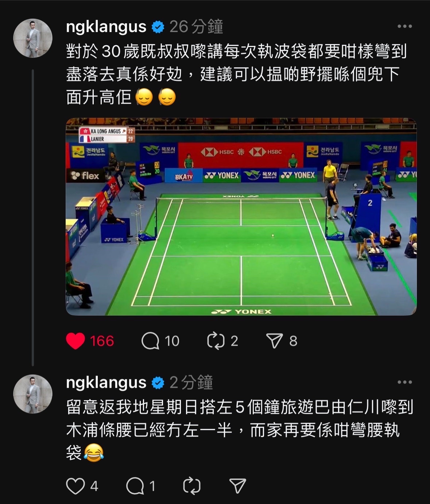Image resolution: width=430 pixels, height=504 pixels.
Task: Unlike the first post via red heart
Action: (75, 341)
